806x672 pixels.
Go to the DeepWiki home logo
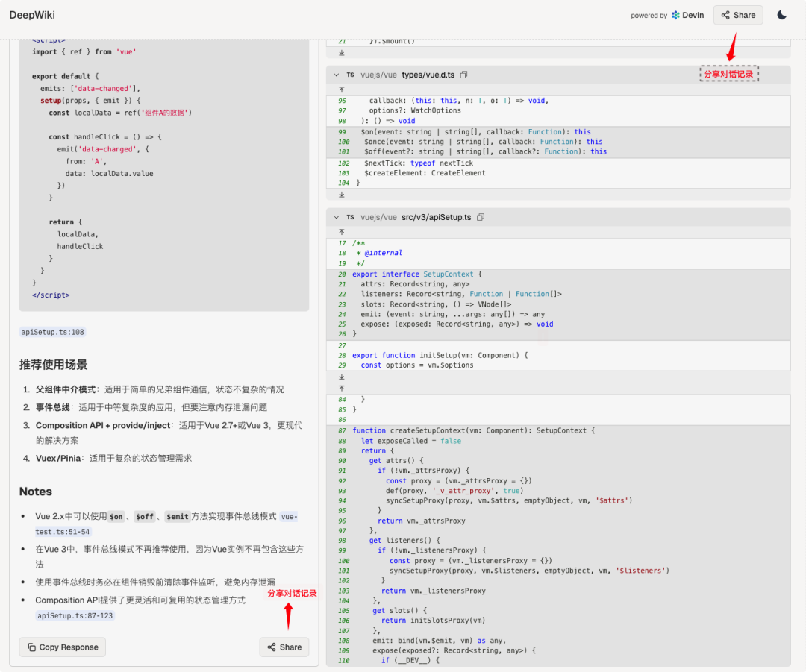tap(32, 15)
